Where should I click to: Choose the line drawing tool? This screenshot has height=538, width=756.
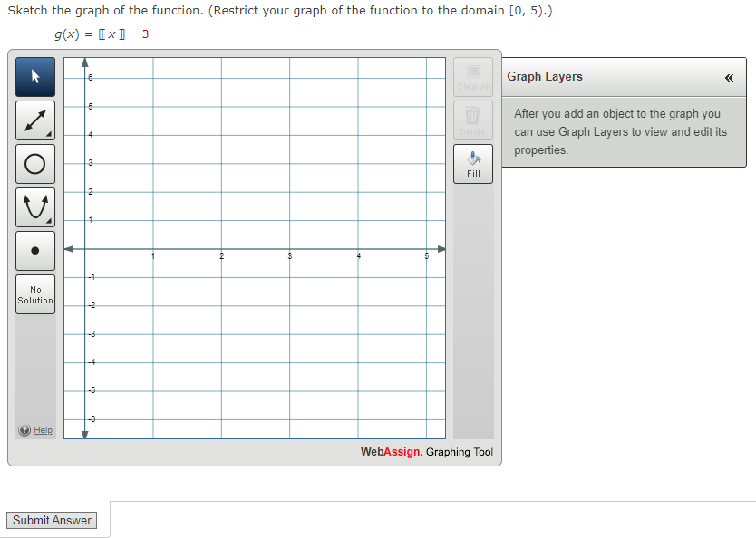coord(34,120)
